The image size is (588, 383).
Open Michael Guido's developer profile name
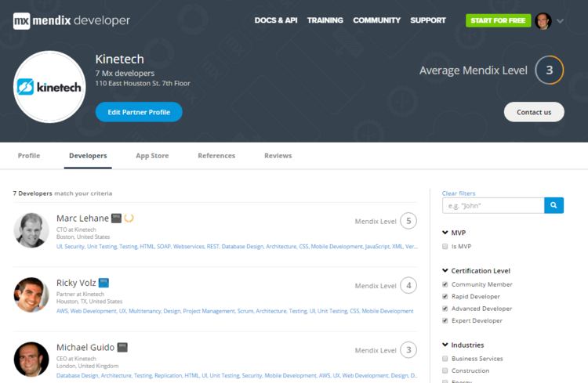pyautogui.click(x=85, y=348)
